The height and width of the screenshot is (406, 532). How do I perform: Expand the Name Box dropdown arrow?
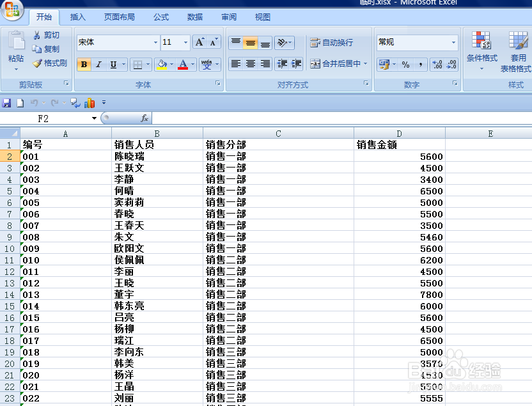click(x=95, y=118)
